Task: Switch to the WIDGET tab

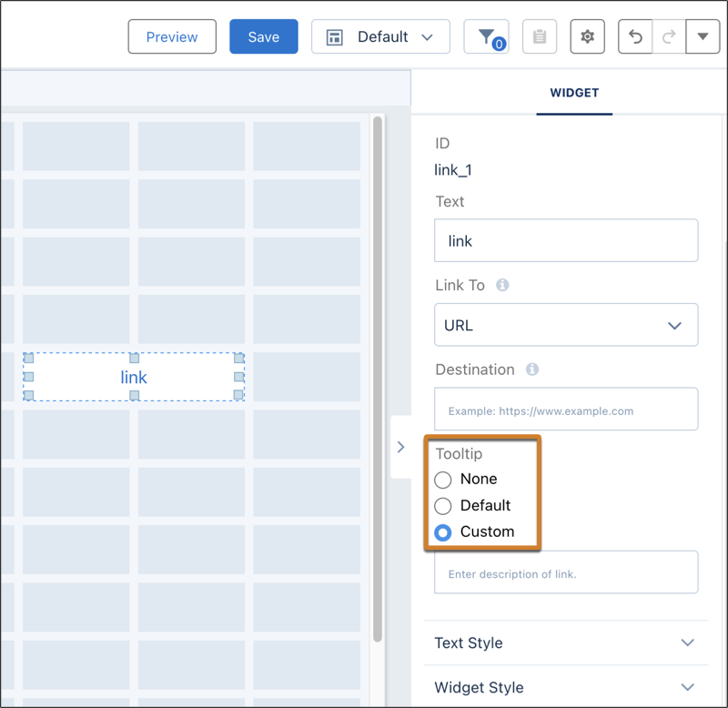Action: click(574, 93)
